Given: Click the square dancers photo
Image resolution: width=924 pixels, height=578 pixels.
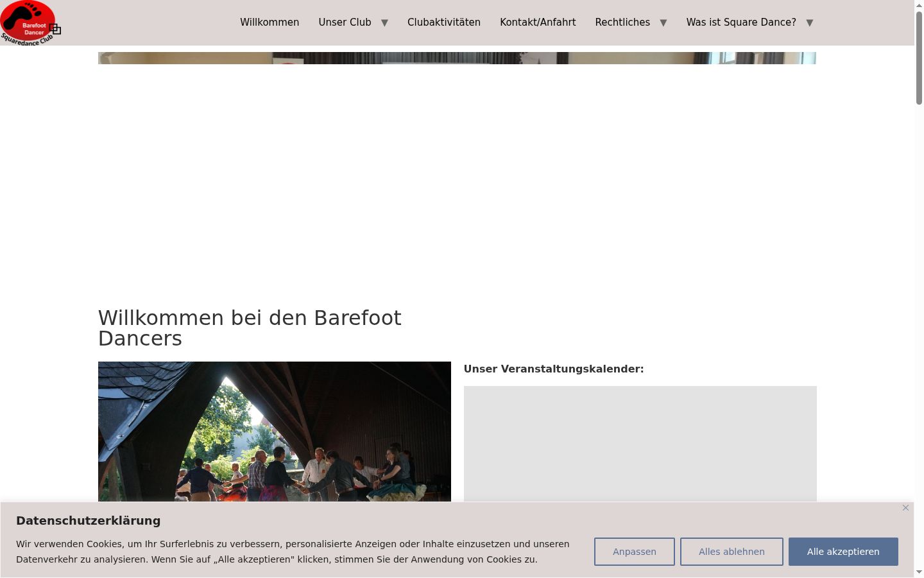Looking at the screenshot, I should tap(275, 432).
